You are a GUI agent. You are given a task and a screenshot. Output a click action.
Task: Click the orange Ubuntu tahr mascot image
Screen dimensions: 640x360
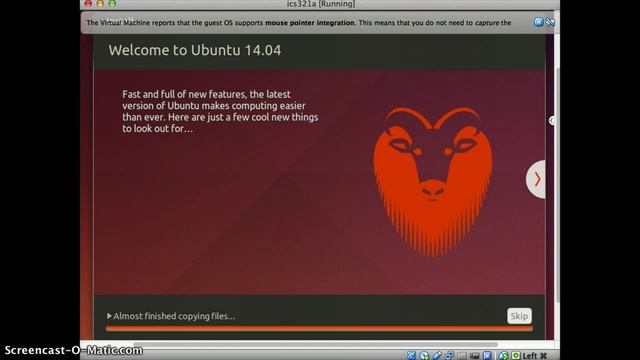coord(433,182)
